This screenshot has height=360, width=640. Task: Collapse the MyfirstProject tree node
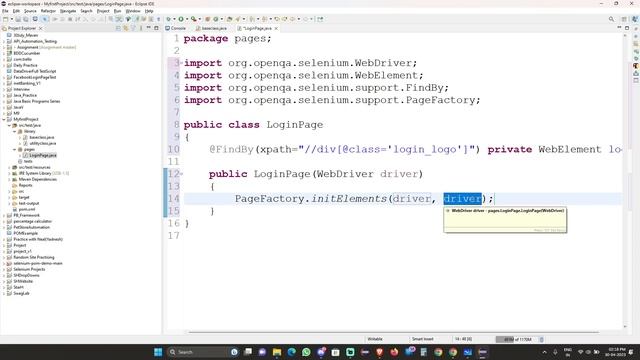coord(4,119)
